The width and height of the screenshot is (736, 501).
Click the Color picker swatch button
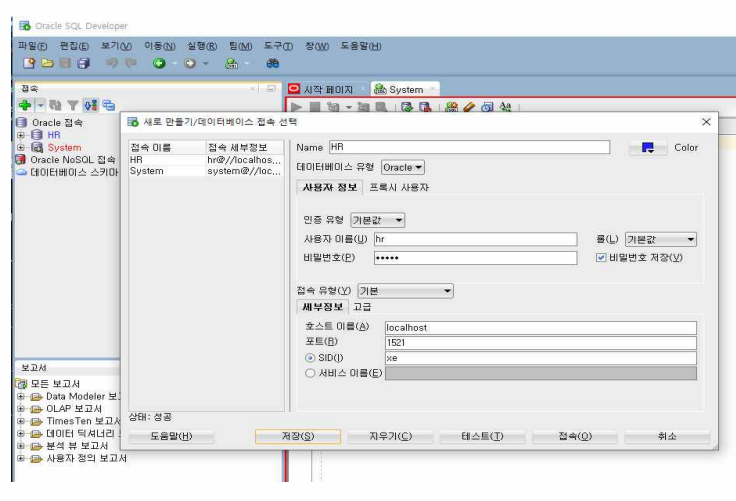point(648,148)
